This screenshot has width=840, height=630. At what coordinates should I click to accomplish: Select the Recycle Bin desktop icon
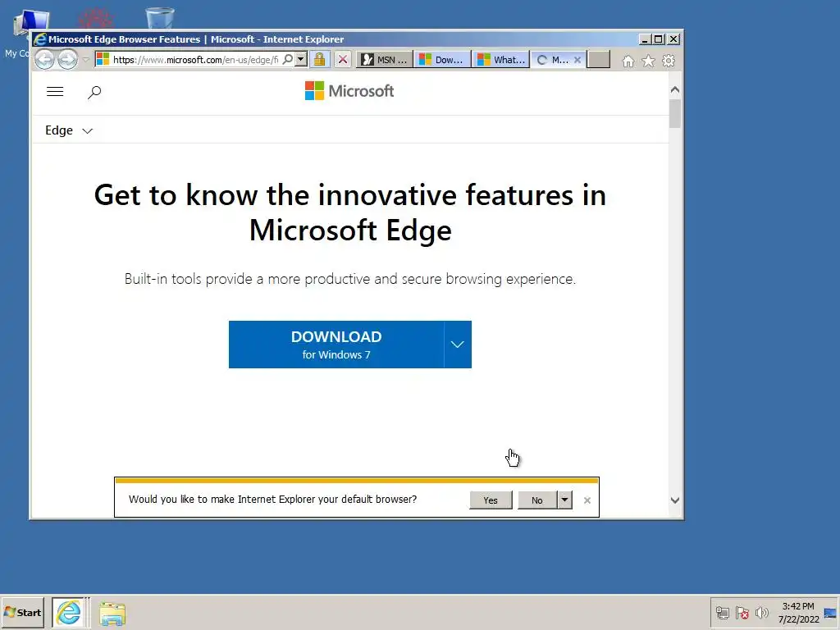(160, 18)
